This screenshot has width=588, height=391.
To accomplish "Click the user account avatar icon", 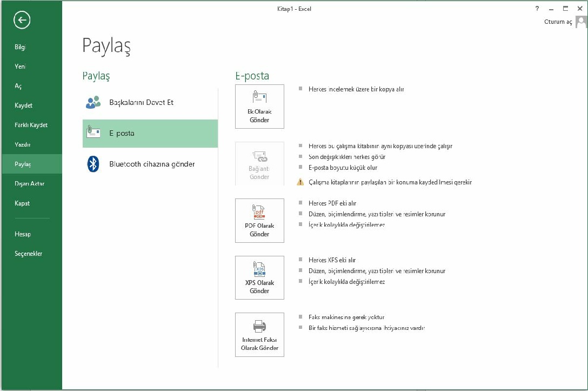I will click(x=581, y=22).
